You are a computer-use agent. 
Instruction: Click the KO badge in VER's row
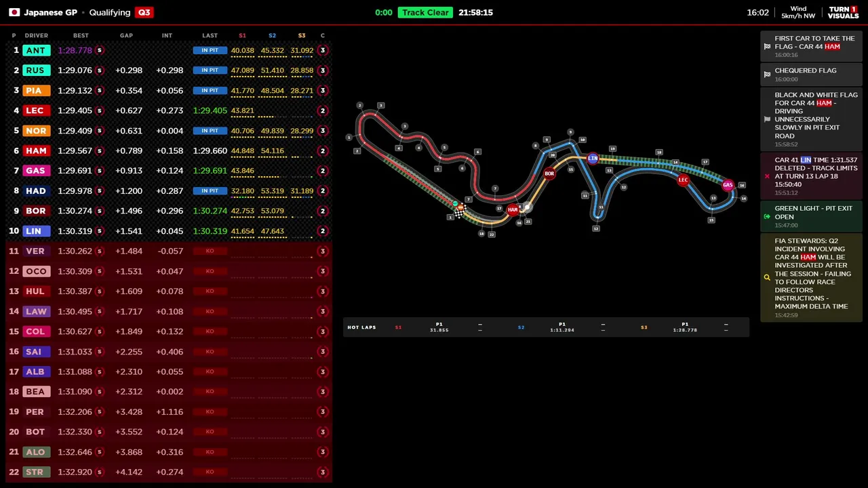coord(210,251)
